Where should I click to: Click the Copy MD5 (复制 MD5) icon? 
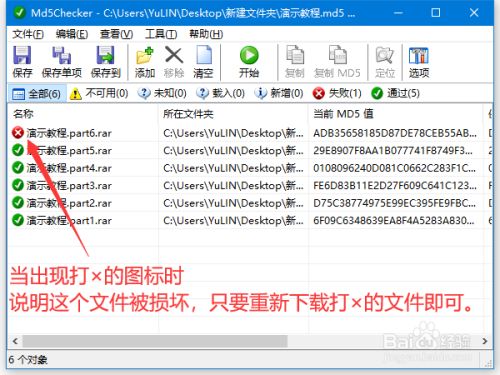(x=337, y=55)
